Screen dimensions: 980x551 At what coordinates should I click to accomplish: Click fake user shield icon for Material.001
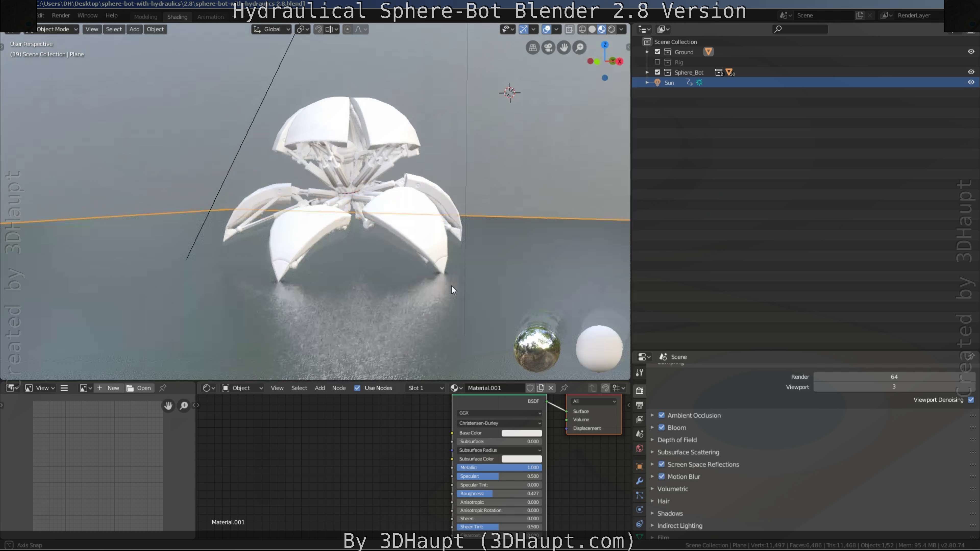click(530, 388)
